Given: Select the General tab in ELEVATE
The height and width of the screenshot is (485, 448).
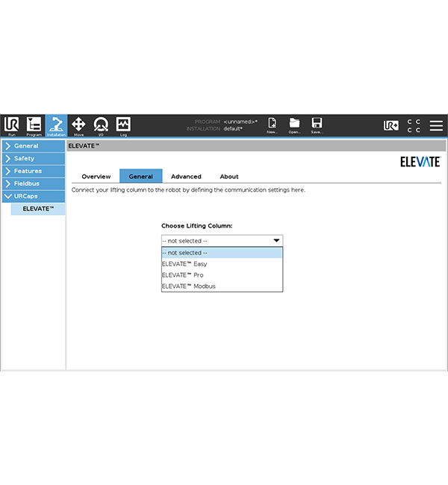Looking at the screenshot, I should (x=141, y=176).
